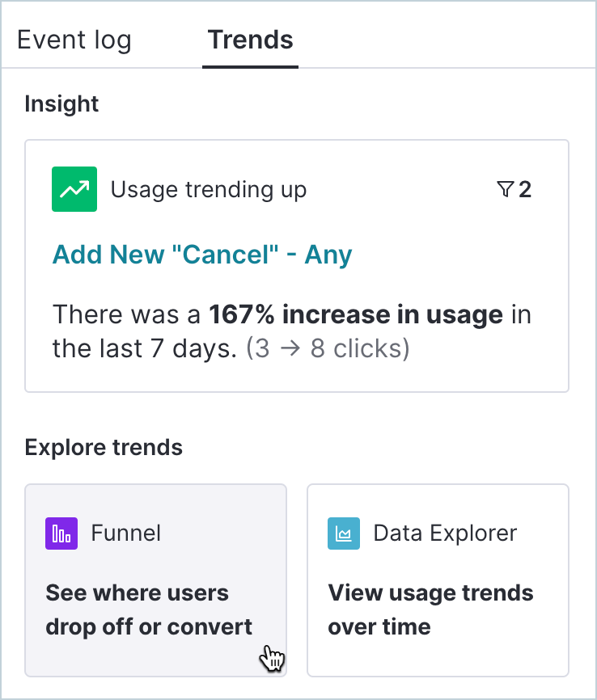
Task: Open the Funnel card title
Action: tap(125, 533)
